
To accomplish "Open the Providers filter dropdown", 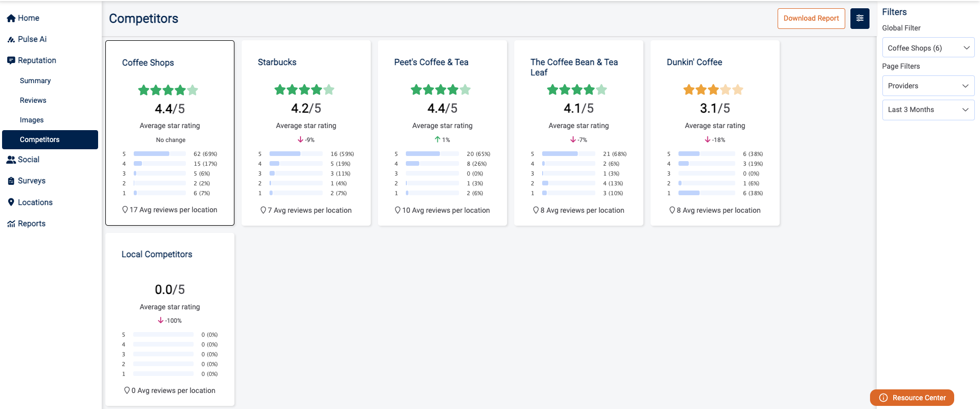I will click(x=928, y=86).
